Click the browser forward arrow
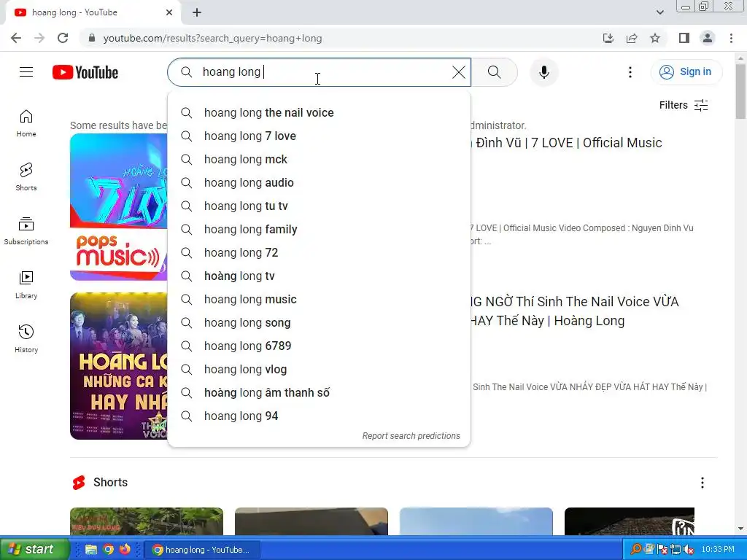747x560 pixels. click(x=39, y=38)
